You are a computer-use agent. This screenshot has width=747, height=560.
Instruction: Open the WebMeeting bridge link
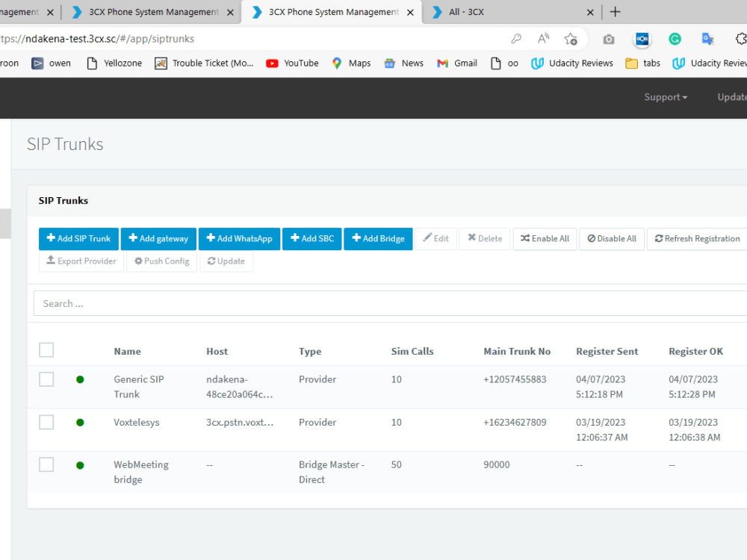point(140,471)
